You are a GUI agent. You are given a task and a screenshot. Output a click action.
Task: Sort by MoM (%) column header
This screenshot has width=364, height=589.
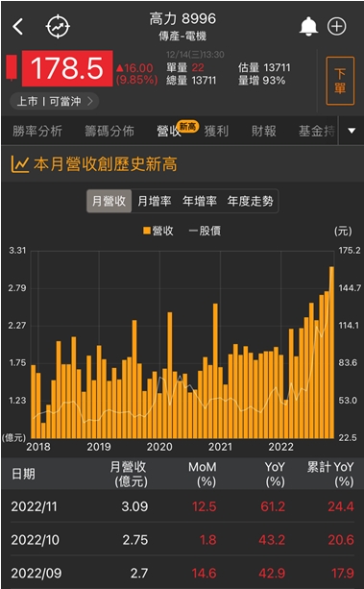(x=202, y=474)
